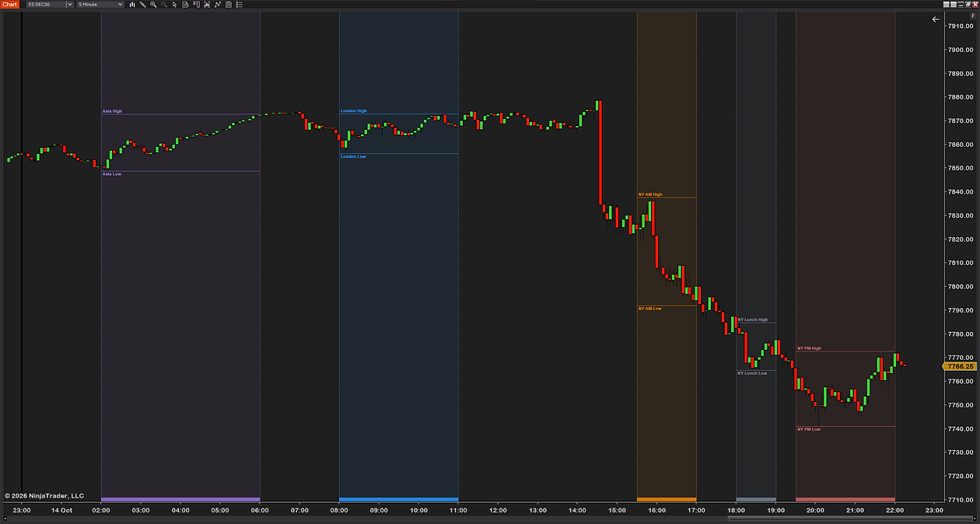Select the blue London session bar at bottom
Image resolution: width=980 pixels, height=524 pixels.
pyautogui.click(x=398, y=499)
